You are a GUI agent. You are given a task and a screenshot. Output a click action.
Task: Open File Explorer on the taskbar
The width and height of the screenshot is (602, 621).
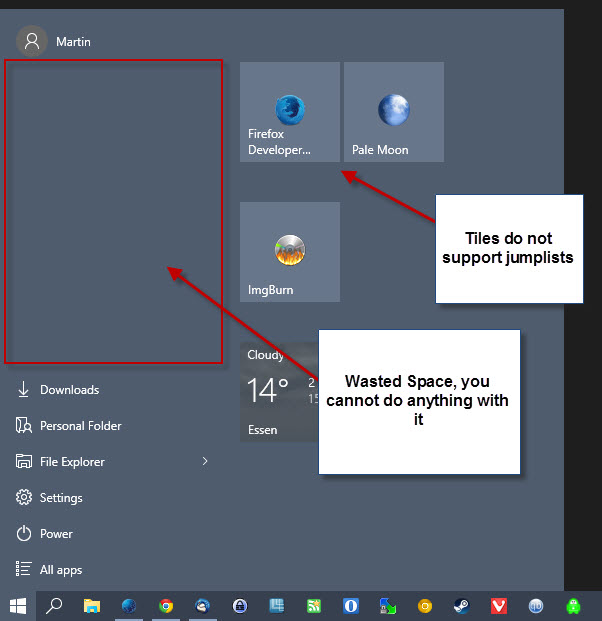(x=91, y=606)
